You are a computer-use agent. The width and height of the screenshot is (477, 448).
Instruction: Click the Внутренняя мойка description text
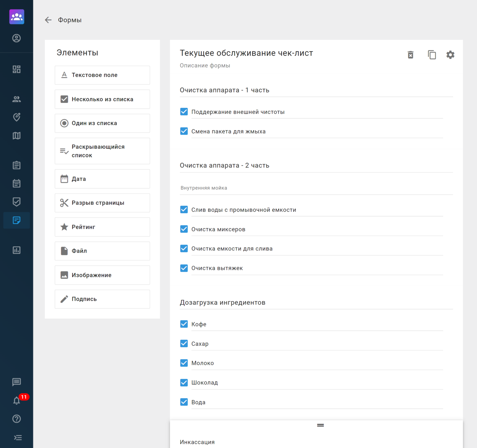click(x=204, y=188)
